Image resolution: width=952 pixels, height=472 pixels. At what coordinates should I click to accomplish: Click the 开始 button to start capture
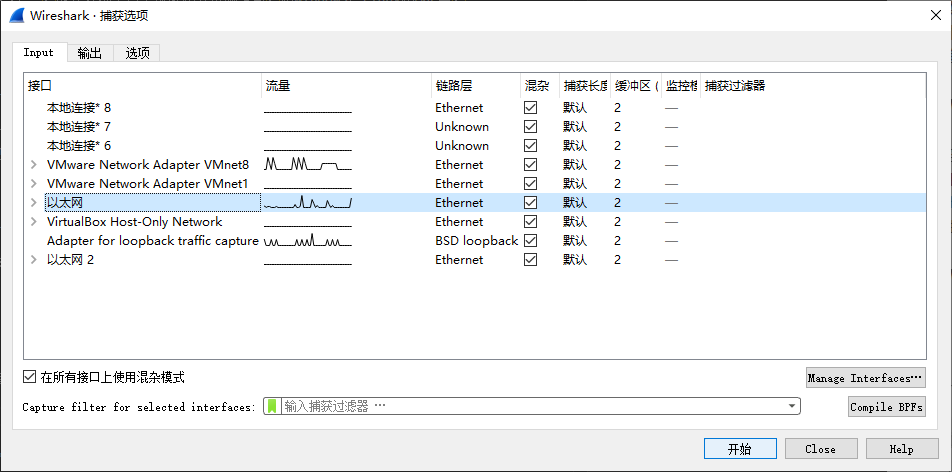click(x=740, y=449)
